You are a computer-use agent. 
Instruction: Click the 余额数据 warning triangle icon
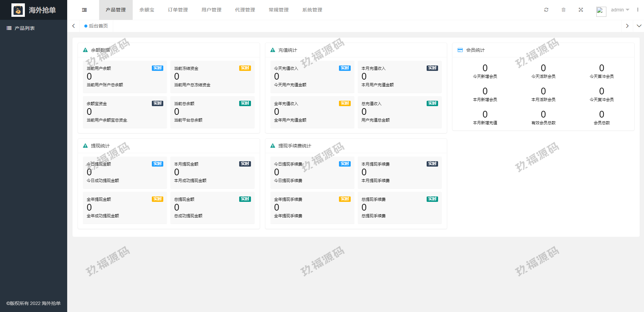(85, 50)
